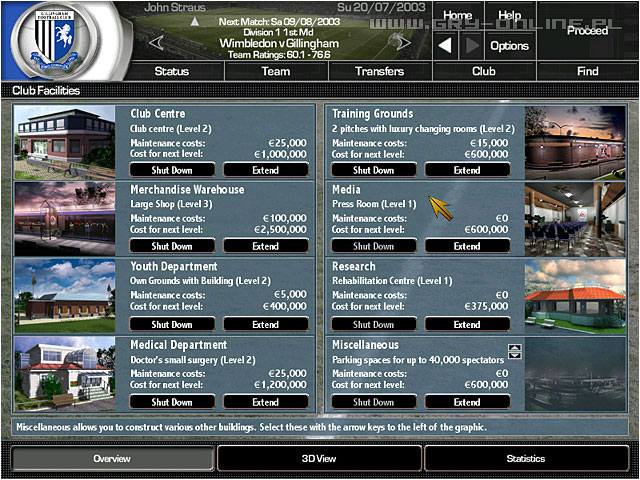Screen dimensions: 640x480
Task: Click 'Own Grounds with Building (Level 2)' text
Action: [200, 281]
